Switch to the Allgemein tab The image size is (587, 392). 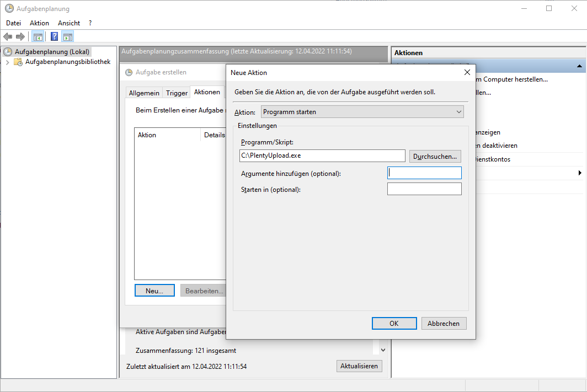(x=144, y=93)
